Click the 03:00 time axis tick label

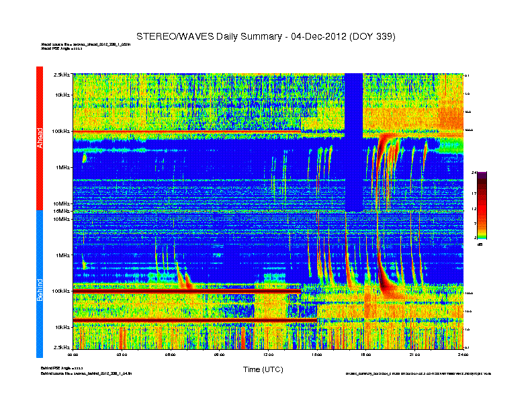pyautogui.click(x=122, y=354)
